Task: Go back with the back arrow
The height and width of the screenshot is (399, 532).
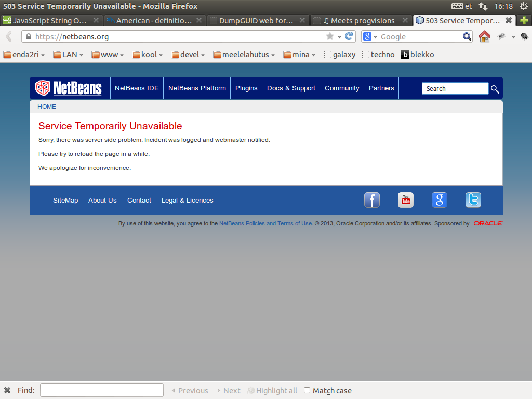Action: coord(9,36)
